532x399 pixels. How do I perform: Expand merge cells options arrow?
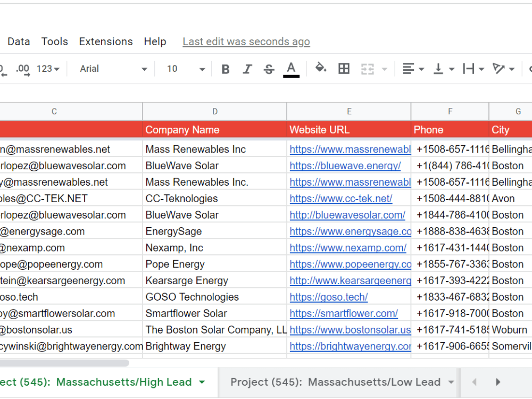pos(385,69)
